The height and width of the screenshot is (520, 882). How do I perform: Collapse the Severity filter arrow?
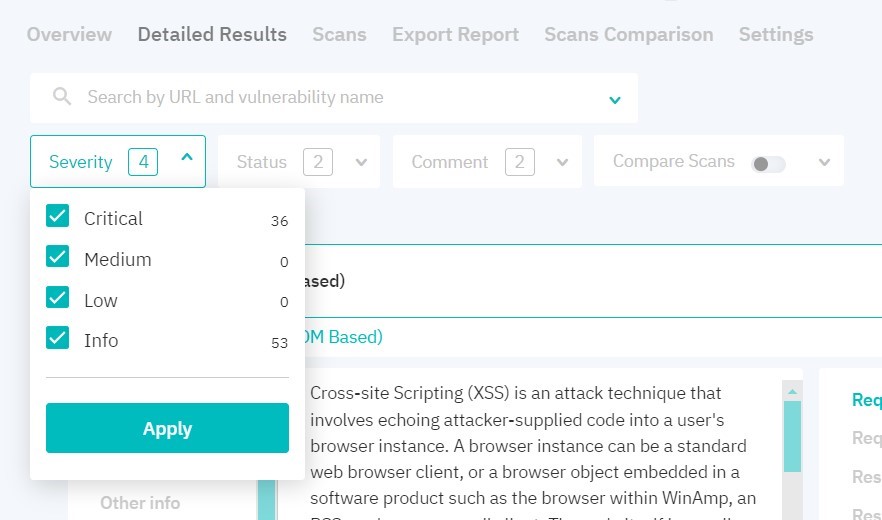187,158
